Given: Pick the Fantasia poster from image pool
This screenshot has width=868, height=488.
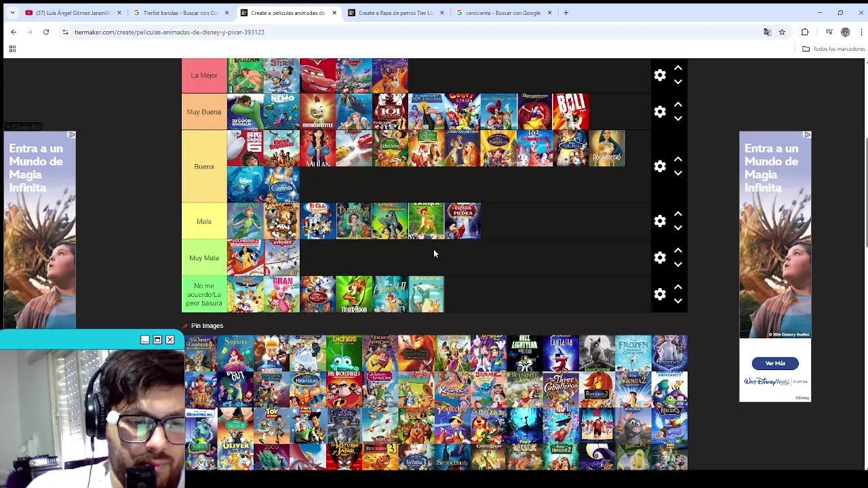Looking at the screenshot, I should coord(561,353).
